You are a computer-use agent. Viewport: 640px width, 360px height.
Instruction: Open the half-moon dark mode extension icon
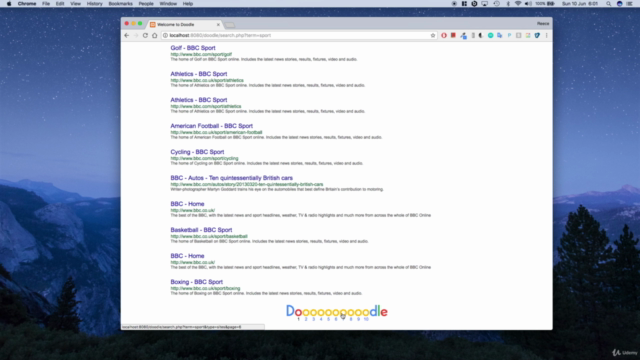pyautogui.click(x=481, y=36)
